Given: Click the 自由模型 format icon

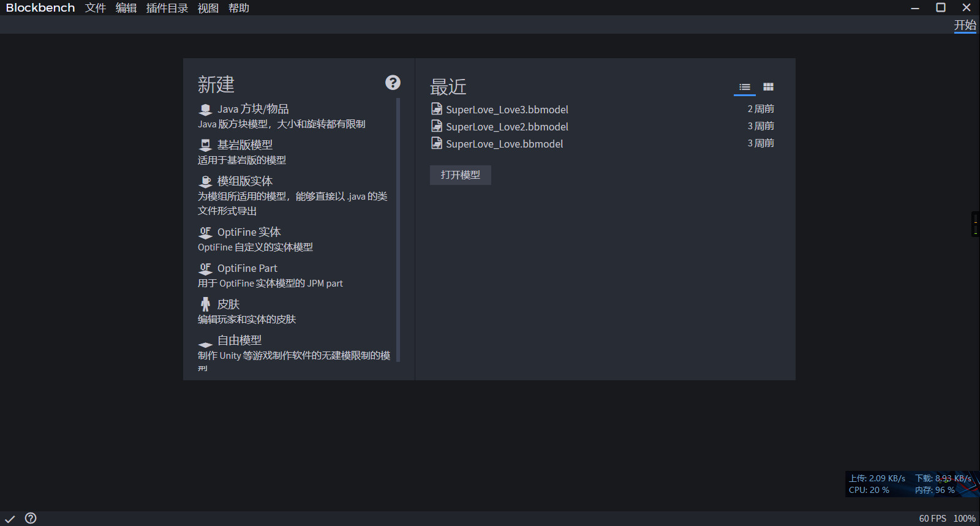Looking at the screenshot, I should [205, 344].
